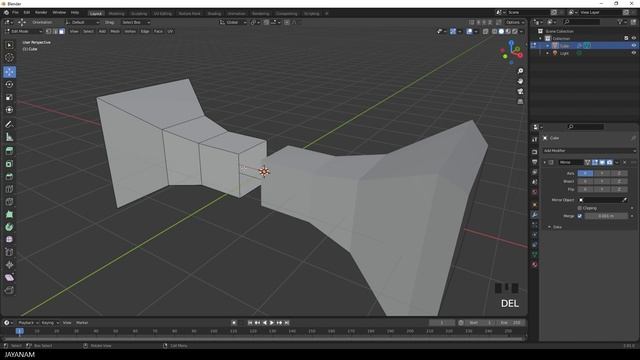Choose the Extrude Region tool
640x360 pixels.
(9, 151)
